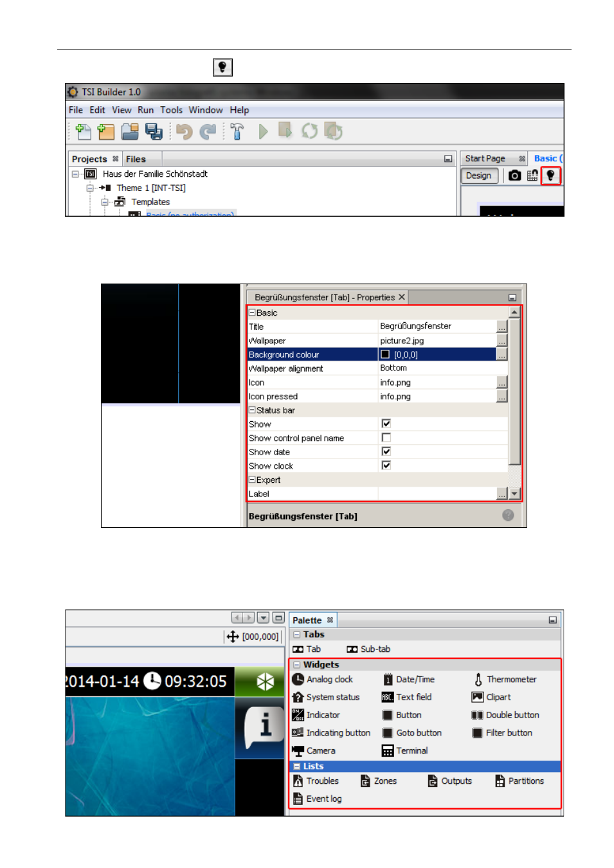This screenshot has width=614, height=868.
Task: Click the ellipsis button in Title row
Action: click(502, 327)
